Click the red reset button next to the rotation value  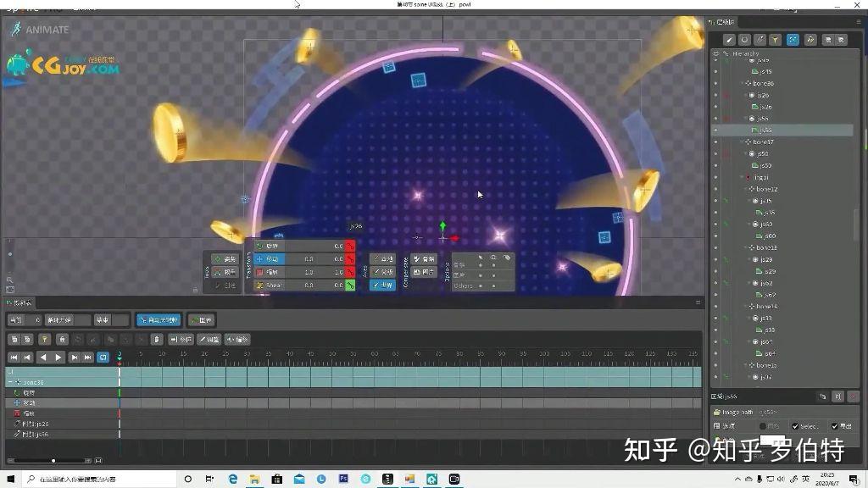point(350,247)
